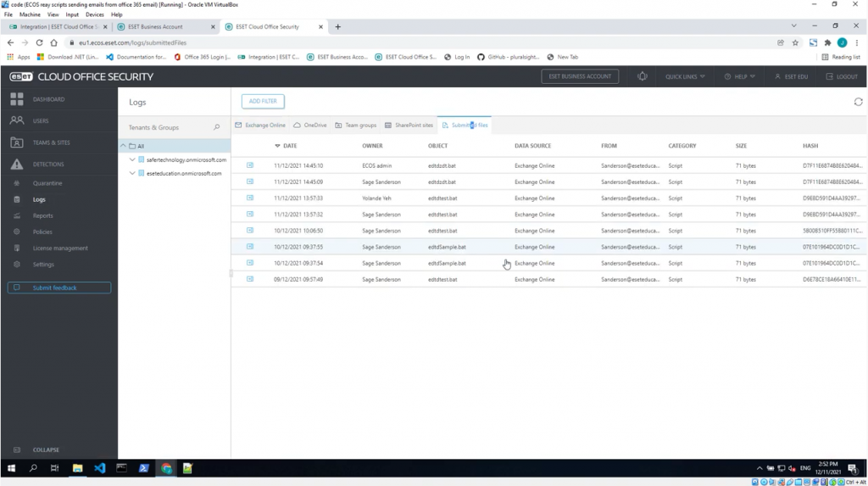The height and width of the screenshot is (486, 868).
Task: Open Task View on taskbar
Action: click(x=55, y=468)
